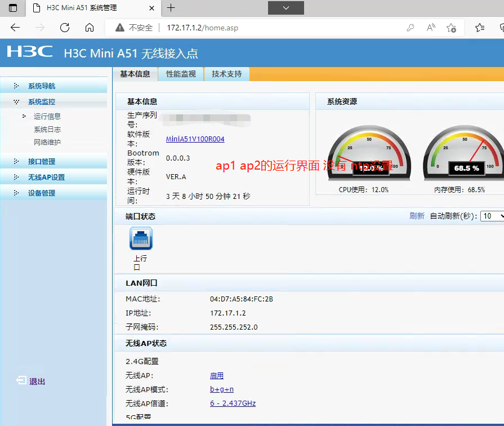Click the browser forward arrow
Image resolution: width=504 pixels, height=426 pixels.
tap(40, 28)
